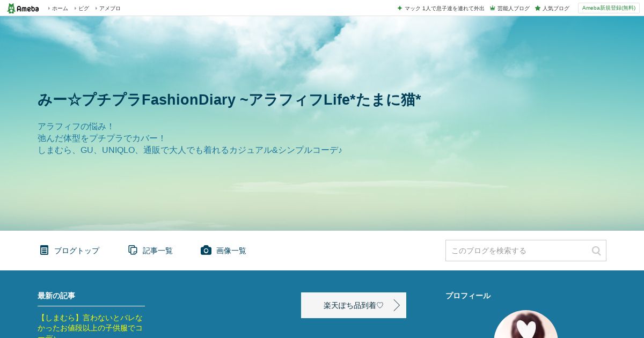Focus the このブログを検索する search field
This screenshot has width=644, height=338.
pyautogui.click(x=518, y=251)
